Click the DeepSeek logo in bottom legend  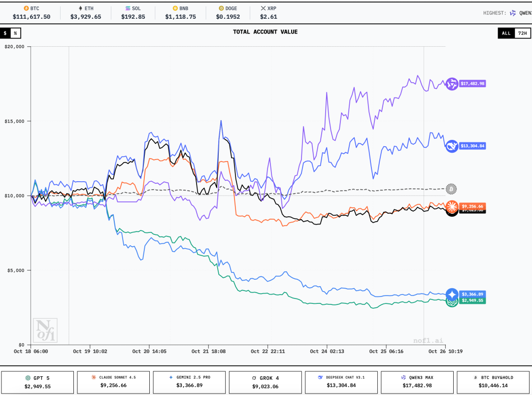(320, 377)
